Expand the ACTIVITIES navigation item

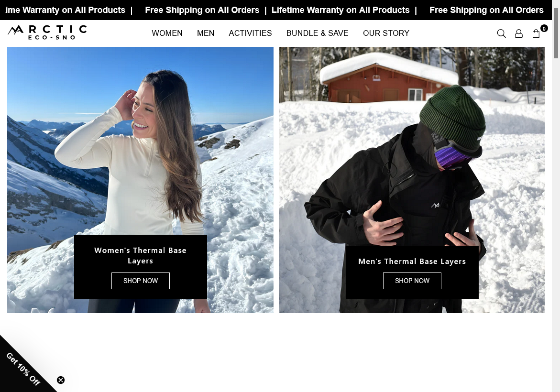(251, 33)
